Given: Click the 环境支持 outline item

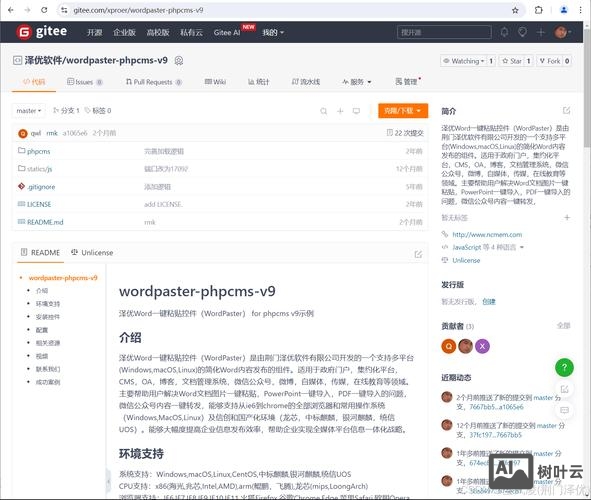Looking at the screenshot, I should [48, 304].
